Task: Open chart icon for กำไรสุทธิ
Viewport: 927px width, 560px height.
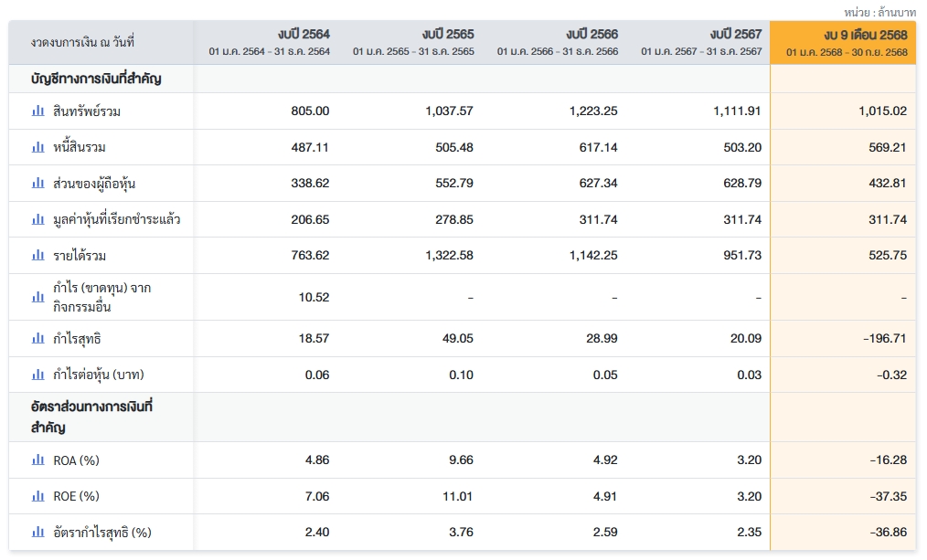Action: pos(37,339)
